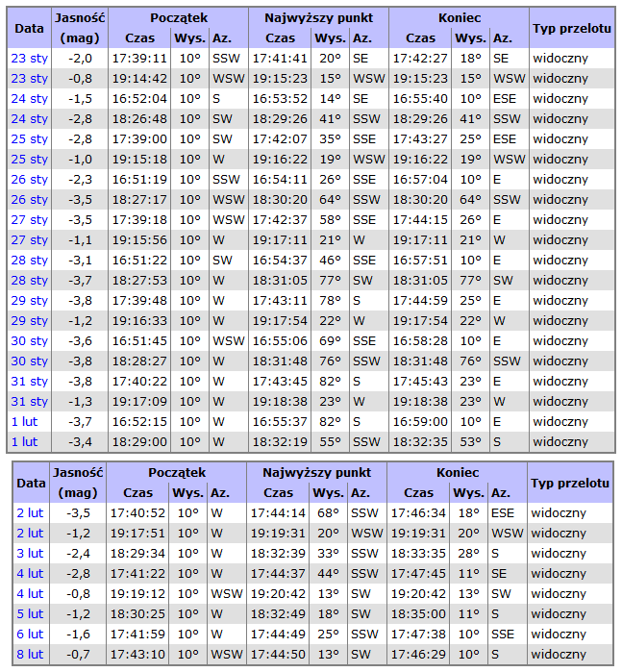Image resolution: width=622 pixels, height=672 pixels.
Task: Open the 2 lut link starting at 17:40:52
Action: [30, 512]
